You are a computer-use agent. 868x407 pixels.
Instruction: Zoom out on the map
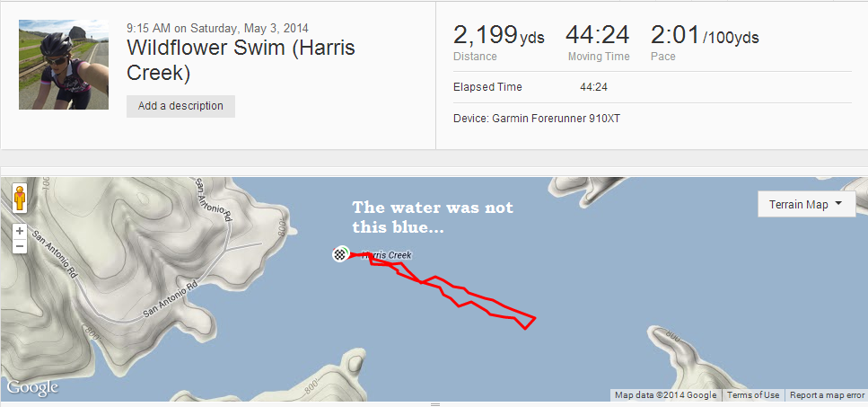point(19,245)
